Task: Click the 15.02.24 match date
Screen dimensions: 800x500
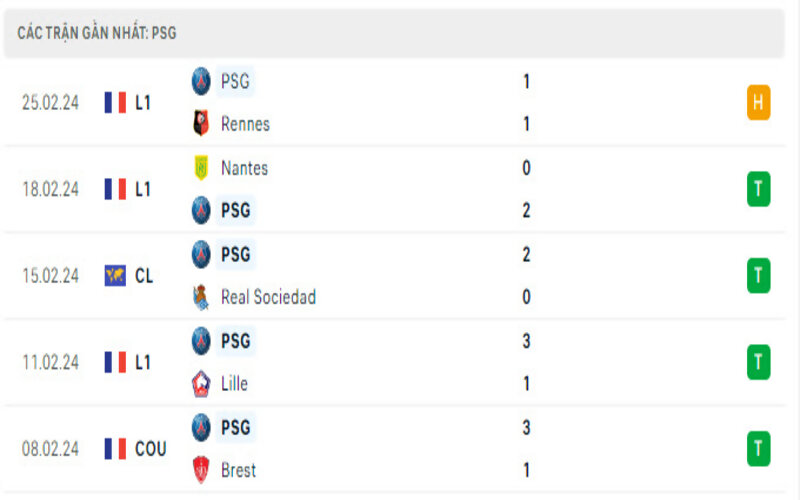Action: [50, 276]
